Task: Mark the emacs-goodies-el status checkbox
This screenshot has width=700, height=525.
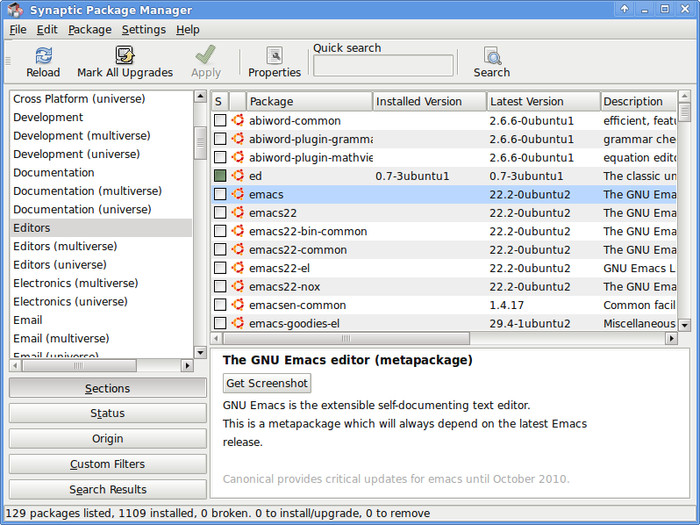Action: click(x=220, y=323)
